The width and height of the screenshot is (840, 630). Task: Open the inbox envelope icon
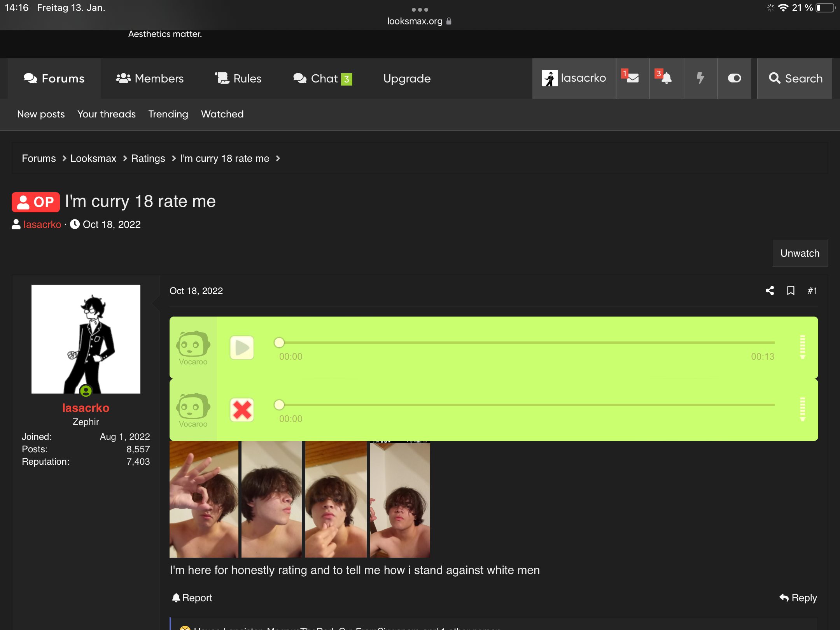point(632,78)
